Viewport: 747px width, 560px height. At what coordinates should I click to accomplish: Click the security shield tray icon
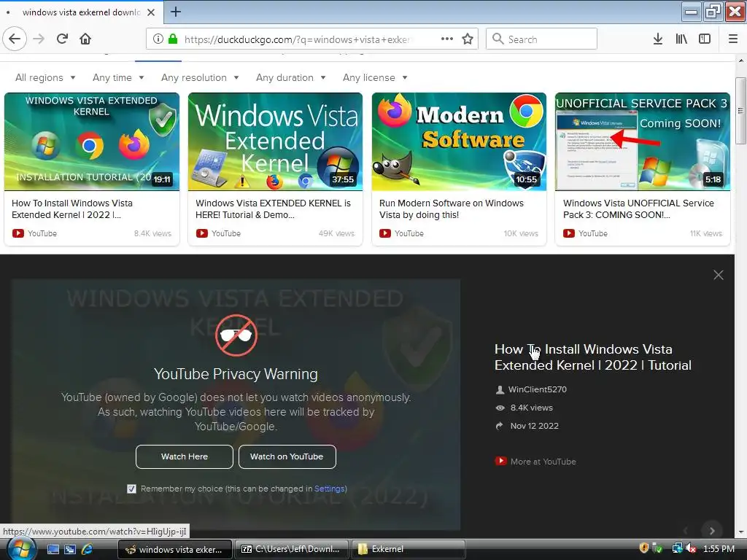pos(643,548)
